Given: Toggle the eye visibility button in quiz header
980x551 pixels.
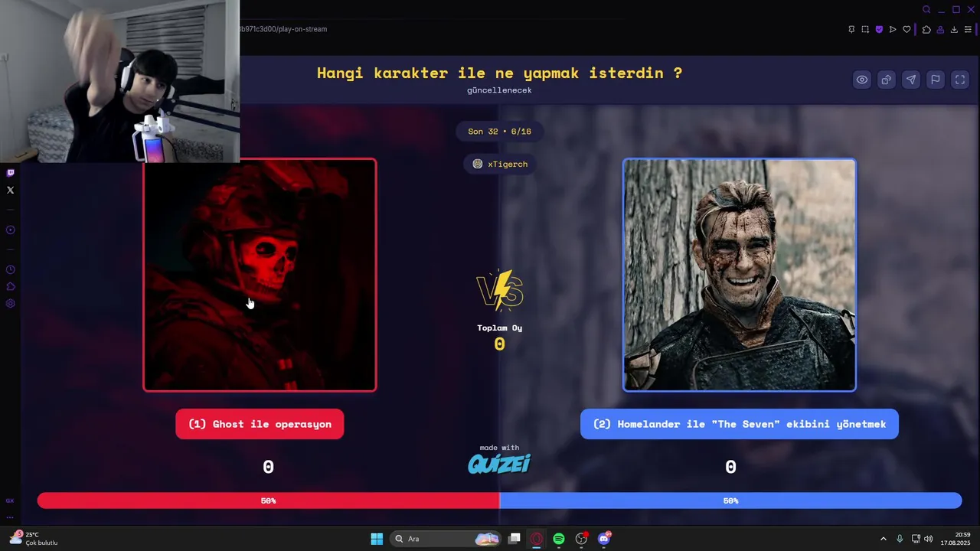Looking at the screenshot, I should (862, 80).
